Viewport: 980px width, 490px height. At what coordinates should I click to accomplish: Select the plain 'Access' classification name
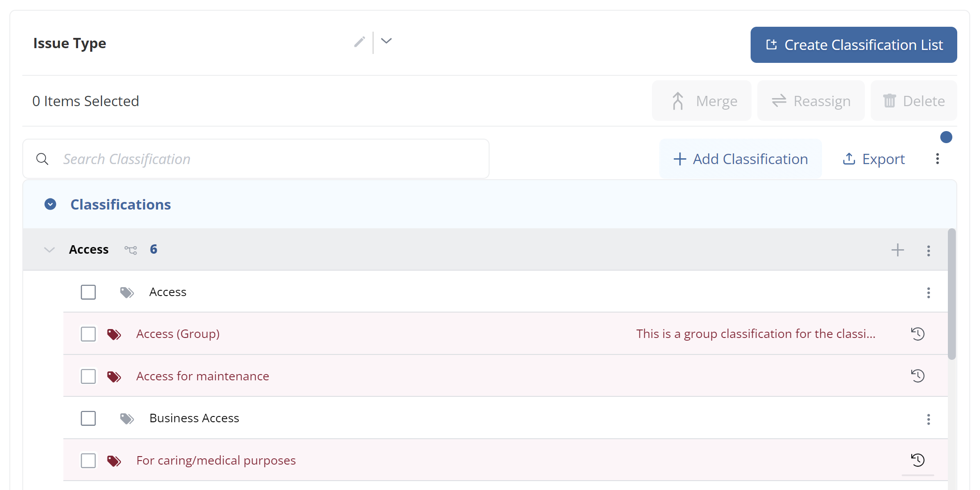pos(168,292)
